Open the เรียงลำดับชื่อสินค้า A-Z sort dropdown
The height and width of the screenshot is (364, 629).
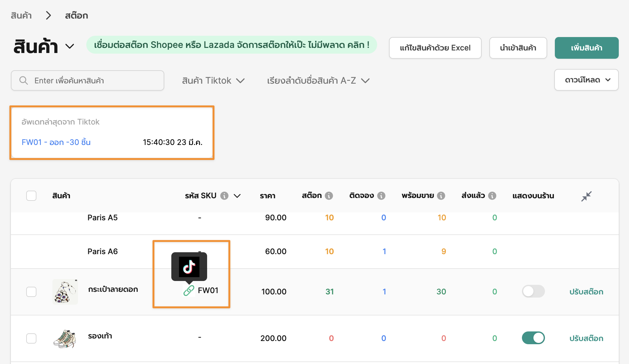coord(318,80)
